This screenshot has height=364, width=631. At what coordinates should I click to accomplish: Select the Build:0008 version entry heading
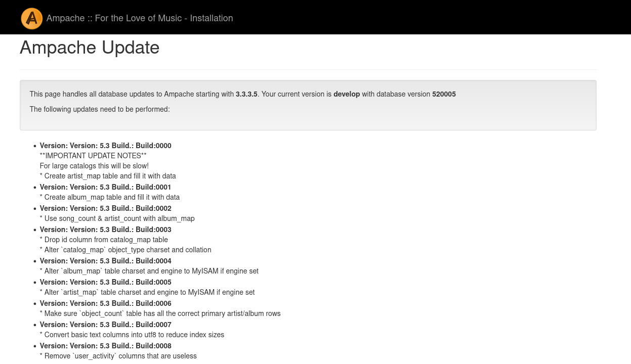coord(105,346)
